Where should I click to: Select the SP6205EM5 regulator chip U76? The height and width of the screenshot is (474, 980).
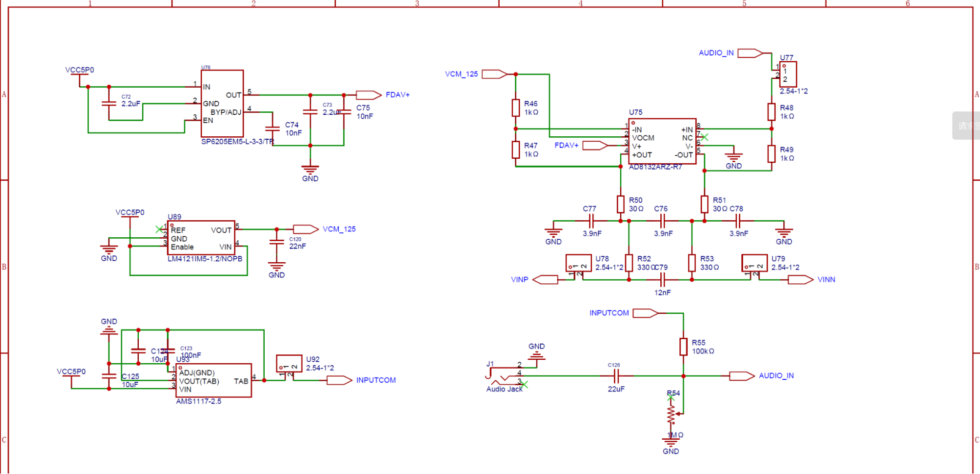point(222,103)
